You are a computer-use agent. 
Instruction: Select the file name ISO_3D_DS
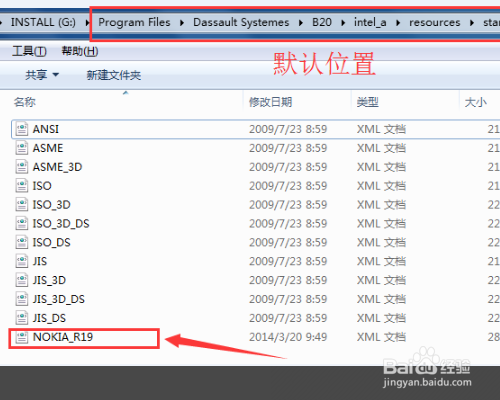pyautogui.click(x=61, y=224)
